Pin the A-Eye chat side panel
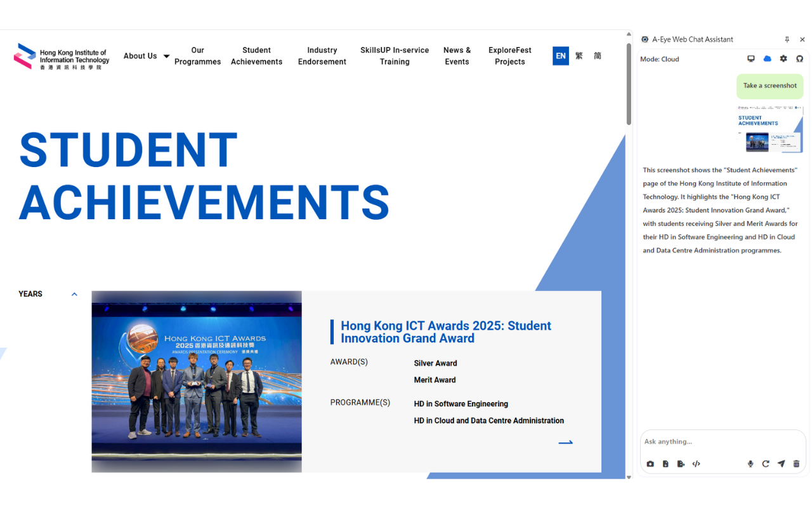812x508 pixels. 787,39
